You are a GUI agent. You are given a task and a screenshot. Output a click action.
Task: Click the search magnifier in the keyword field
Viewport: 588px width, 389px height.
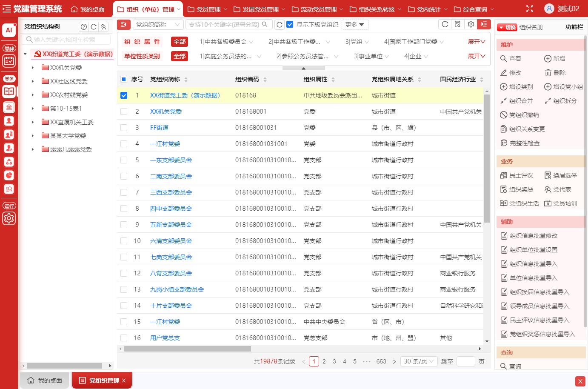pos(265,25)
